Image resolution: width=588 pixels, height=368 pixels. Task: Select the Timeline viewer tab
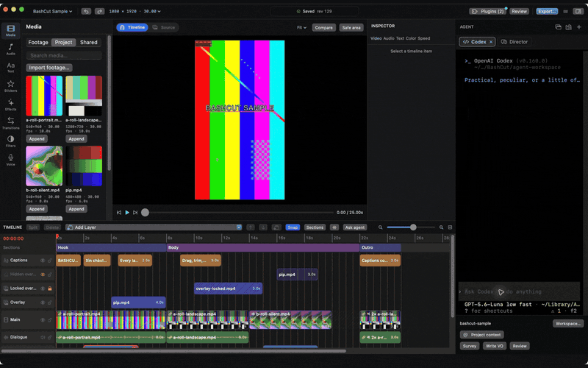click(x=132, y=27)
